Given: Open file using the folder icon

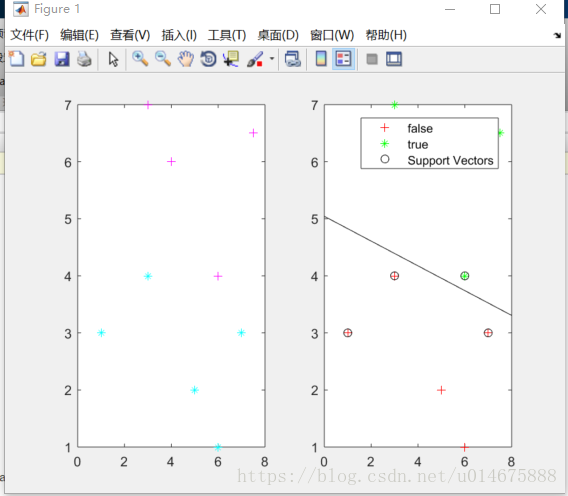Looking at the screenshot, I should pyautogui.click(x=39, y=59).
